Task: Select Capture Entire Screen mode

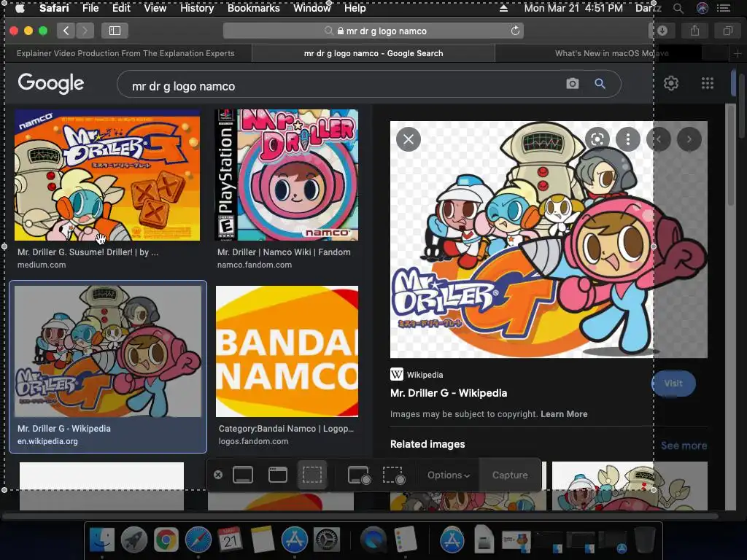Action: (242, 475)
